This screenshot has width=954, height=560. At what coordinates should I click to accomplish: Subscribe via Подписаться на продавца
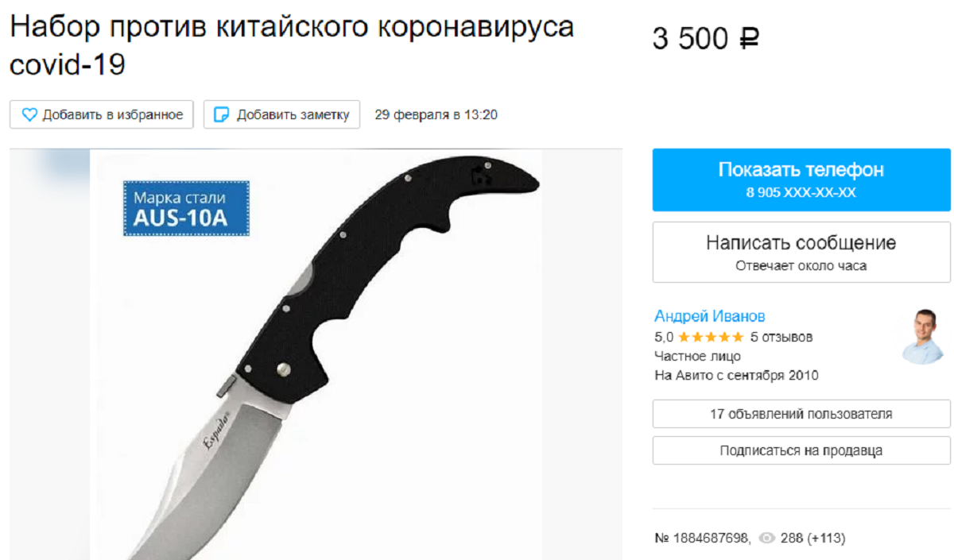pyautogui.click(x=801, y=450)
